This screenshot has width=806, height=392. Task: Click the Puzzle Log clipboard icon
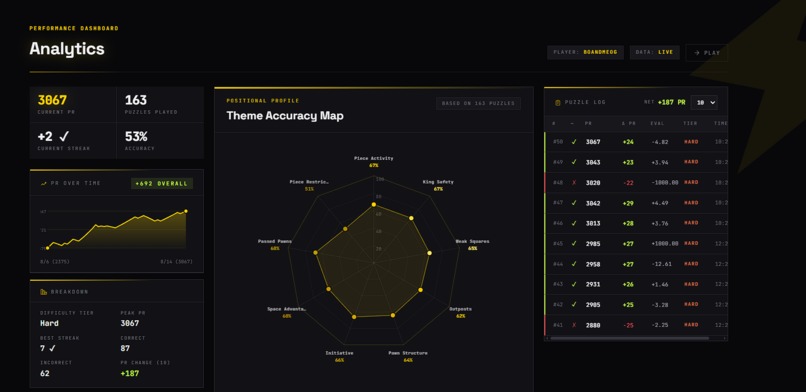tap(558, 103)
